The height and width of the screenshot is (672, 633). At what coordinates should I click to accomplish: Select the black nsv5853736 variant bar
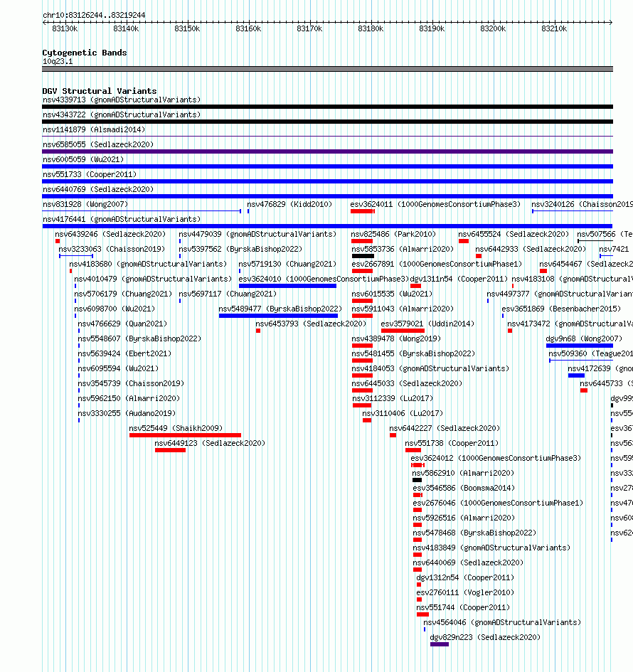[x=363, y=256]
